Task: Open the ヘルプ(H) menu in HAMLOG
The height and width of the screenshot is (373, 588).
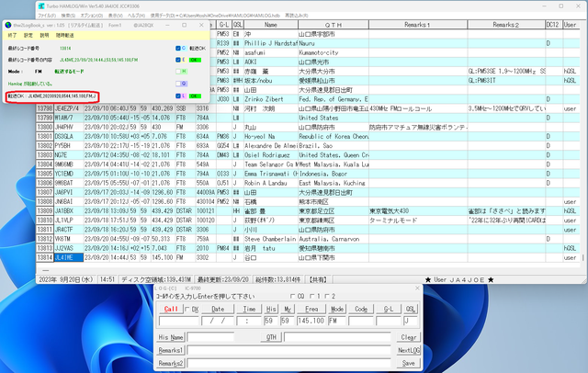Action: pyautogui.click(x=137, y=16)
